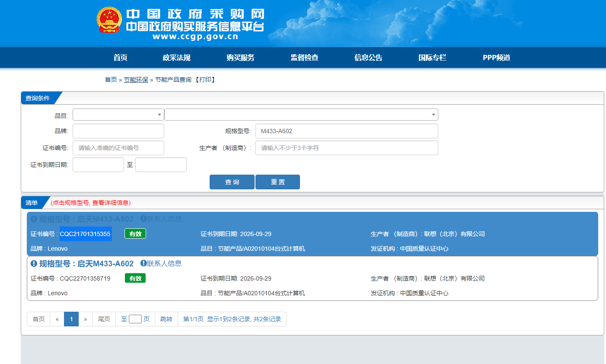The image size is (606, 364).
Task: Open the 政采法规 navigation menu
Action: coord(176,57)
